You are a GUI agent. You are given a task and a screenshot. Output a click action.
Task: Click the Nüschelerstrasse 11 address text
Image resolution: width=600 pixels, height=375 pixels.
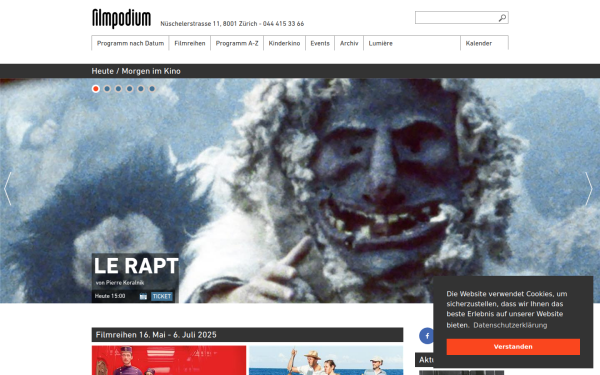[232, 24]
